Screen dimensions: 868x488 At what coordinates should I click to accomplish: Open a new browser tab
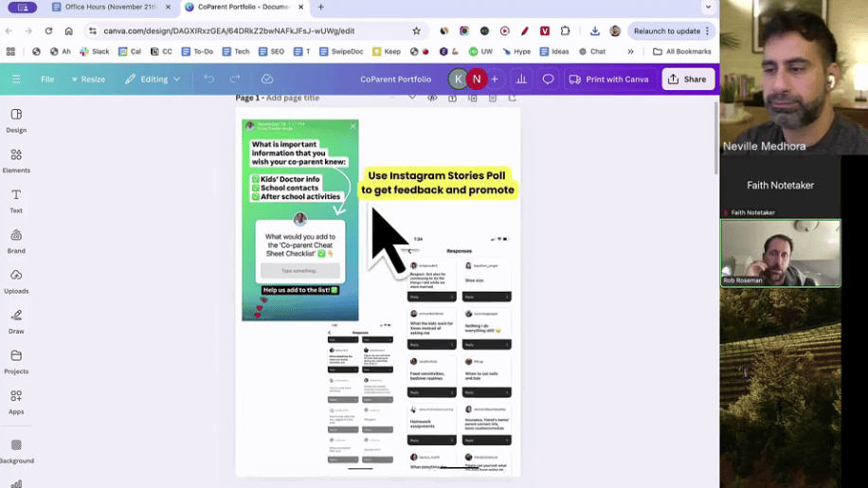pyautogui.click(x=321, y=8)
